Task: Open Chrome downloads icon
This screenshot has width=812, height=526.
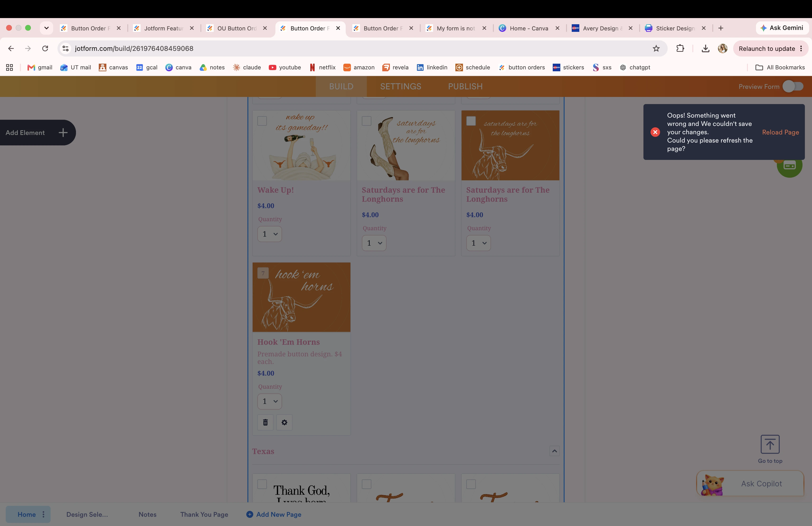Action: point(705,48)
